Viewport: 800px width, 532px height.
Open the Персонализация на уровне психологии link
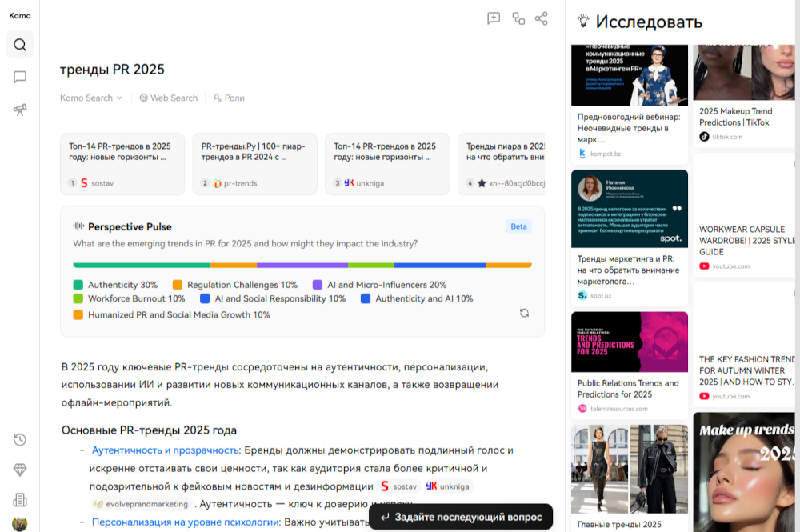(186, 522)
